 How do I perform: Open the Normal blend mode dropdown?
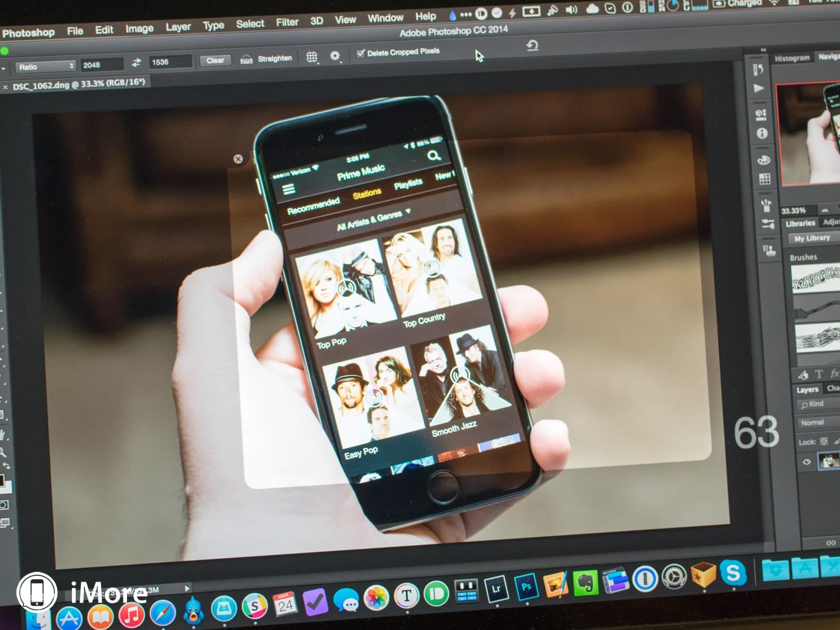pyautogui.click(x=818, y=423)
